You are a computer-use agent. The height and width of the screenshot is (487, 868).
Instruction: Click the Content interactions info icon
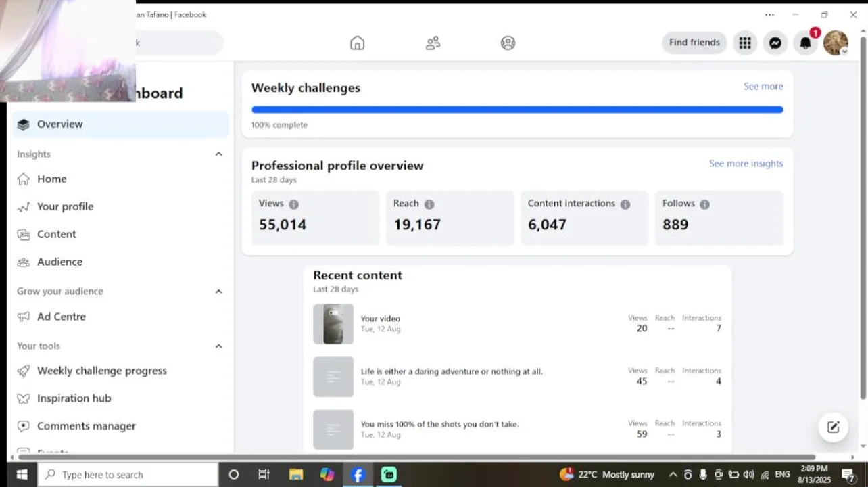tap(625, 204)
